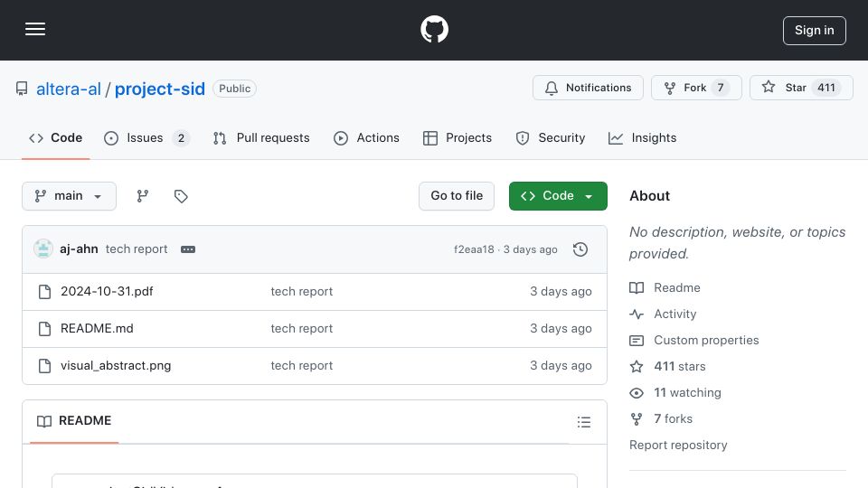Open the altera-al owner profile link

click(x=69, y=89)
